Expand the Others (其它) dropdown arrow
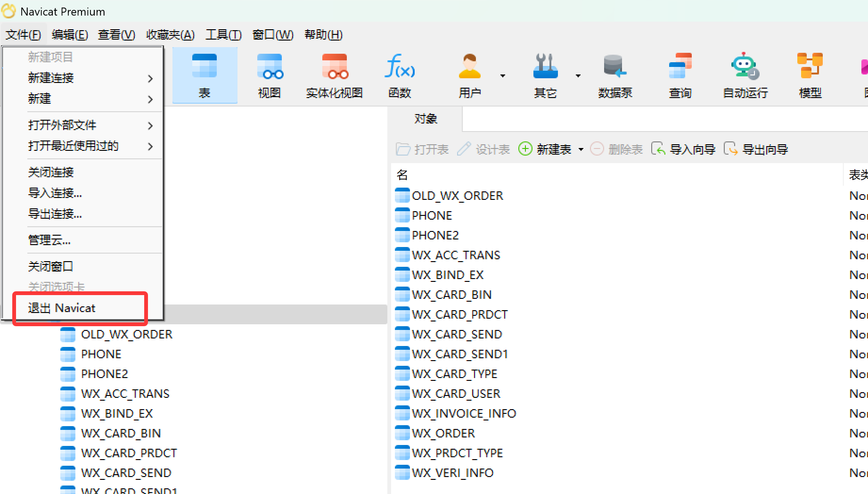This screenshot has height=494, width=868. (x=578, y=75)
